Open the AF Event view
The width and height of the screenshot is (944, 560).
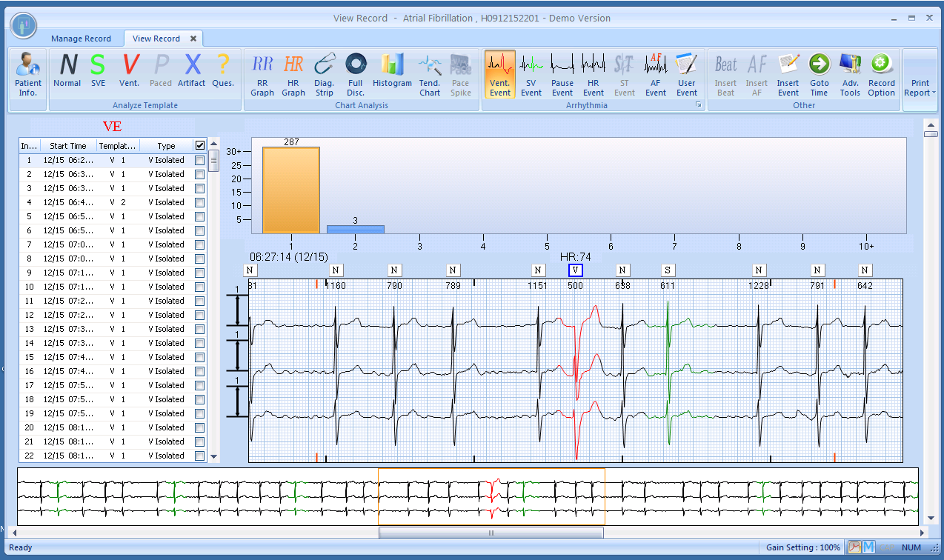coord(655,76)
